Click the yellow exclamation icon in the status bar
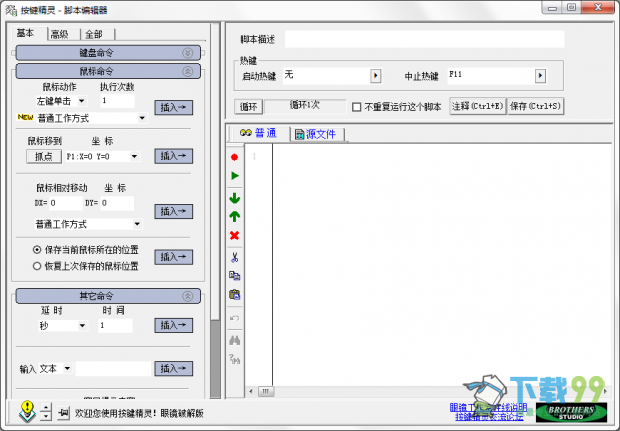This screenshot has height=431, width=620. (27, 412)
